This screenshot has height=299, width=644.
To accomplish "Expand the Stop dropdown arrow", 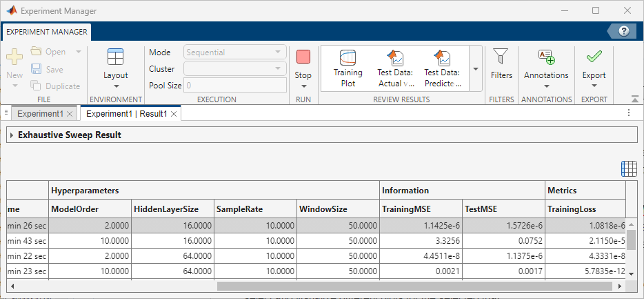I will point(303,86).
